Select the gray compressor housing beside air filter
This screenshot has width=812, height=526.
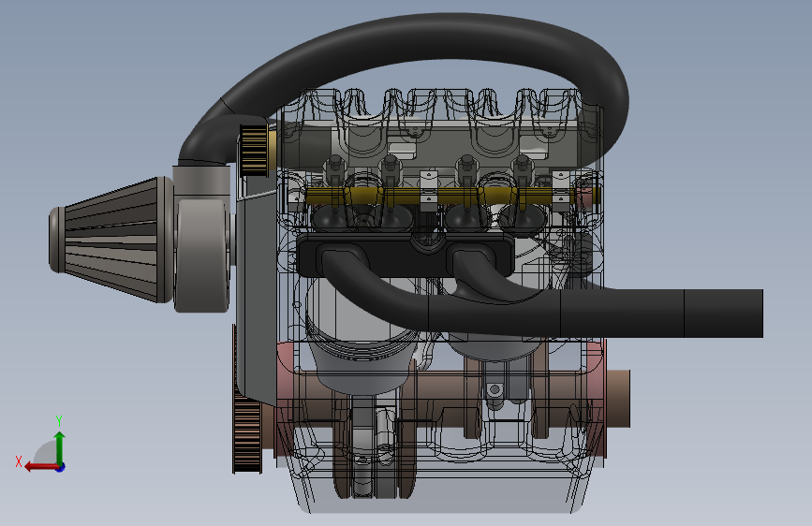click(202, 255)
